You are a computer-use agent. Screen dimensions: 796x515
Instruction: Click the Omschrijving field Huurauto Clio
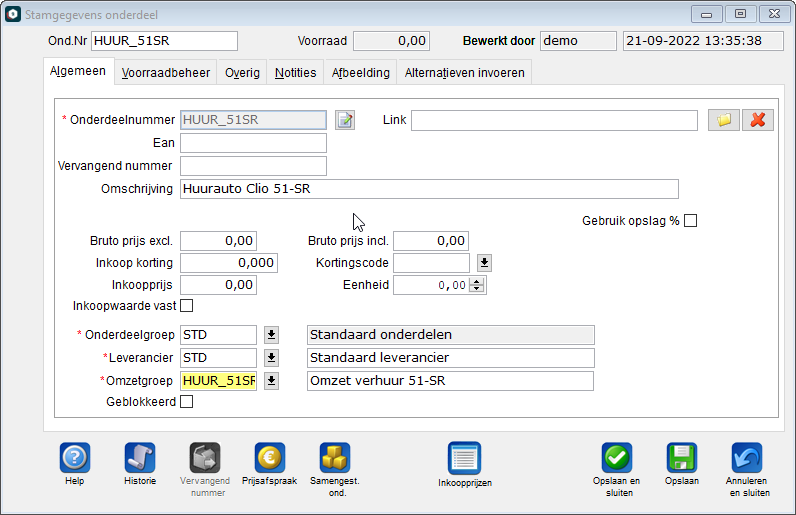[429, 189]
